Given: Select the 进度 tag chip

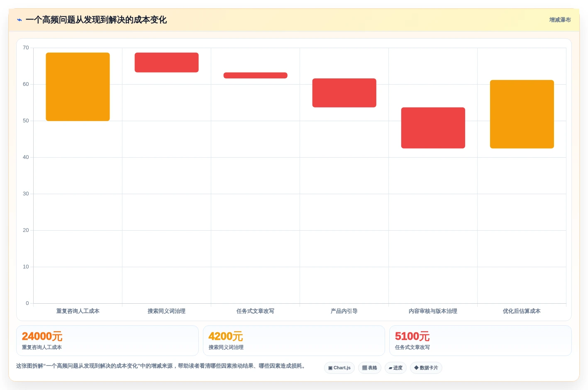Looking at the screenshot, I should click(395, 368).
